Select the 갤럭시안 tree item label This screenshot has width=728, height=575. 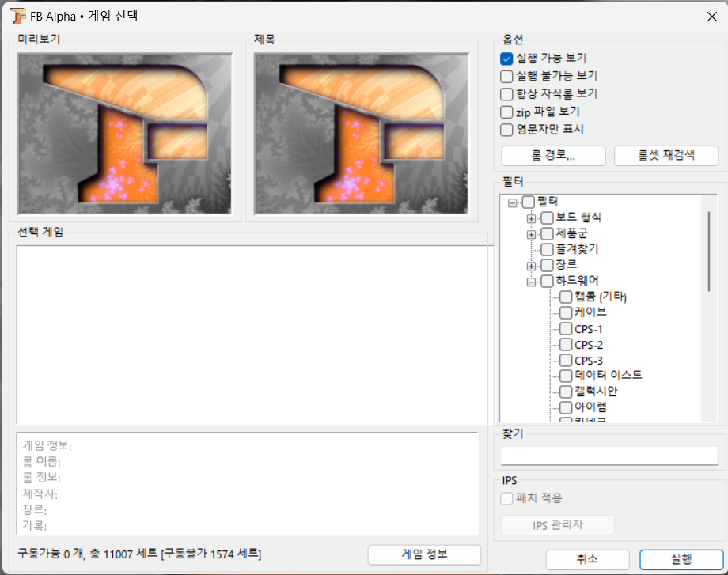[x=596, y=392]
